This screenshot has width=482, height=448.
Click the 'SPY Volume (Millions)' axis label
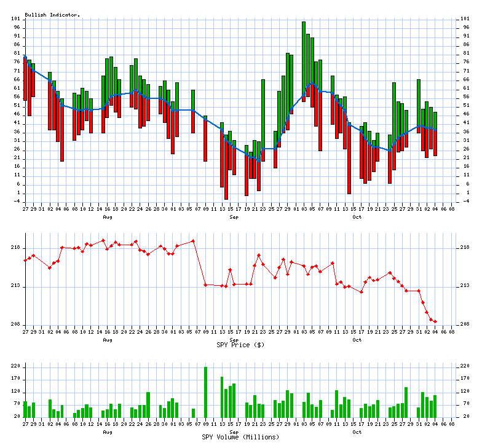click(240, 437)
